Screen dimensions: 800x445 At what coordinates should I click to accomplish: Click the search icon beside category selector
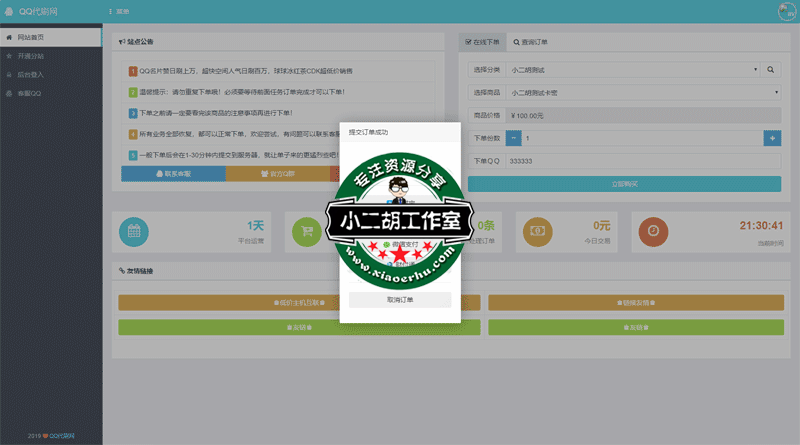pos(771,70)
